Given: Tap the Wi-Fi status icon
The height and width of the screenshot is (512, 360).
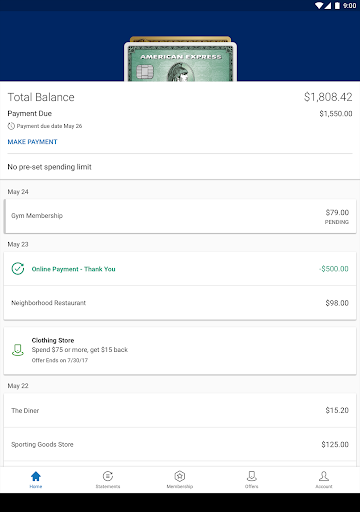Looking at the screenshot, I should tap(319, 5).
